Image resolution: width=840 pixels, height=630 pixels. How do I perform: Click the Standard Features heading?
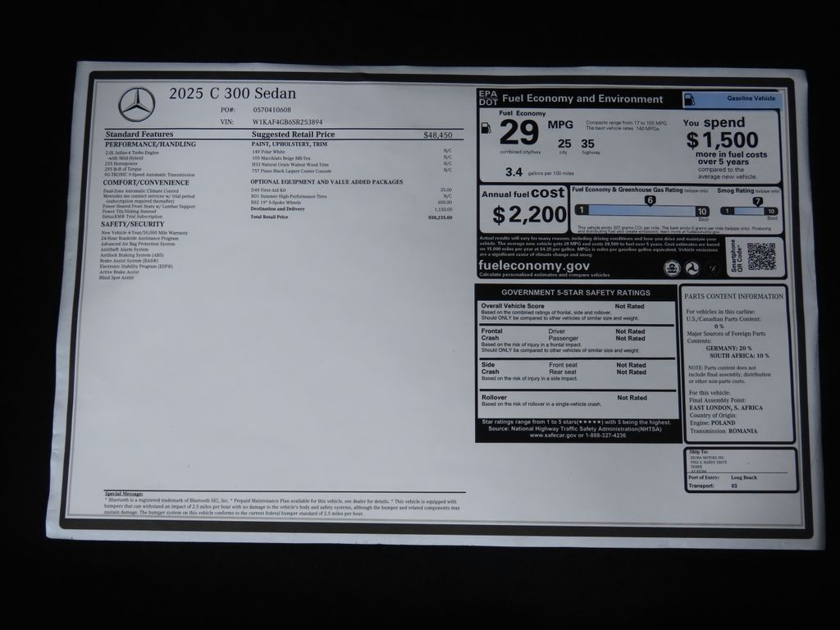point(139,135)
